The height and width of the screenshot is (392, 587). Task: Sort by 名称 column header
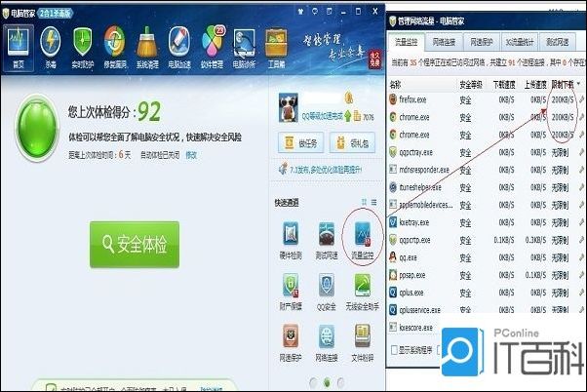[395, 85]
